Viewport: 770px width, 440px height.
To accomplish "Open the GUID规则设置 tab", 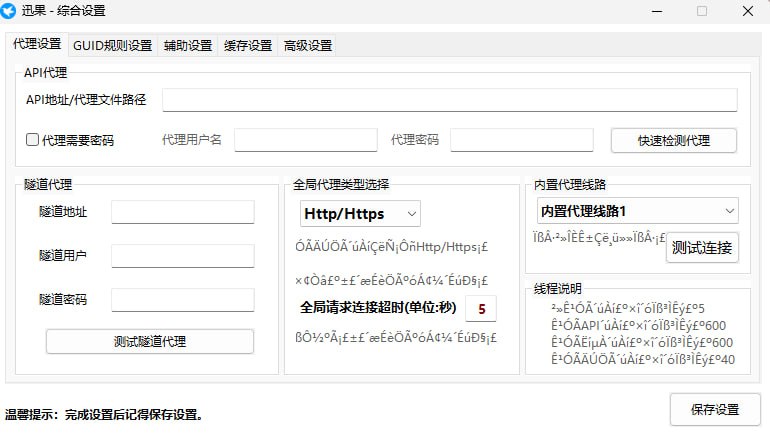I will click(x=112, y=46).
